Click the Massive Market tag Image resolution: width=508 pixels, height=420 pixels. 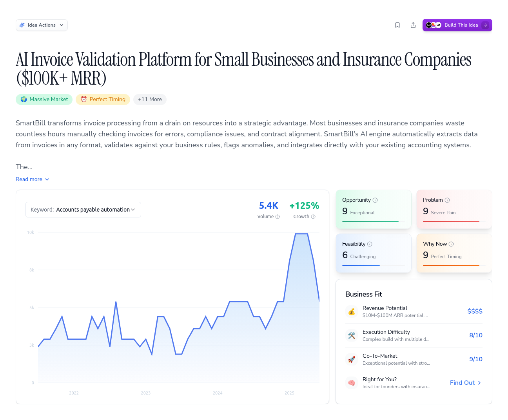click(x=44, y=100)
